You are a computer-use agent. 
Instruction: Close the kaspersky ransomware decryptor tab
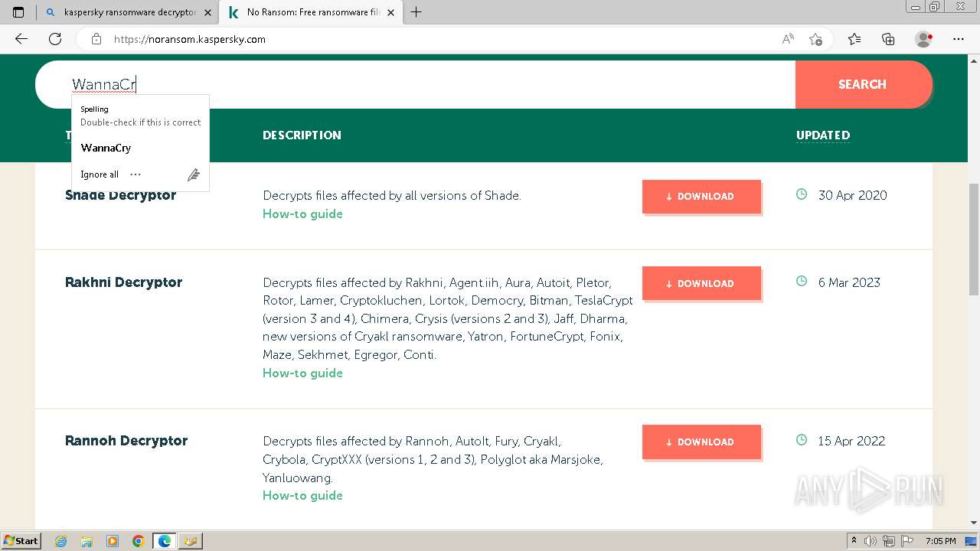click(x=207, y=13)
